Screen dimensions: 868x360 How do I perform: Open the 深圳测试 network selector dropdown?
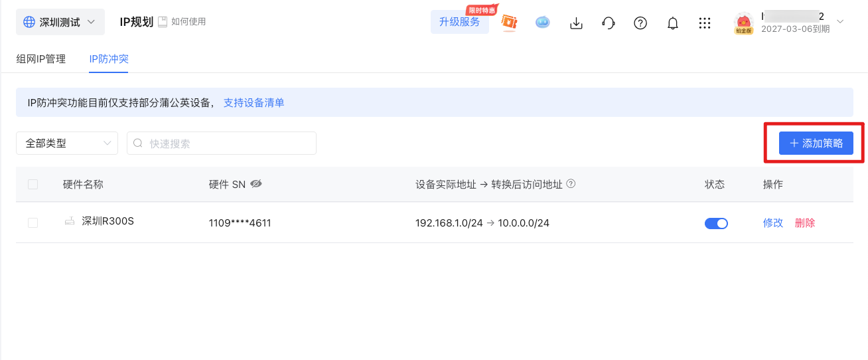click(60, 22)
